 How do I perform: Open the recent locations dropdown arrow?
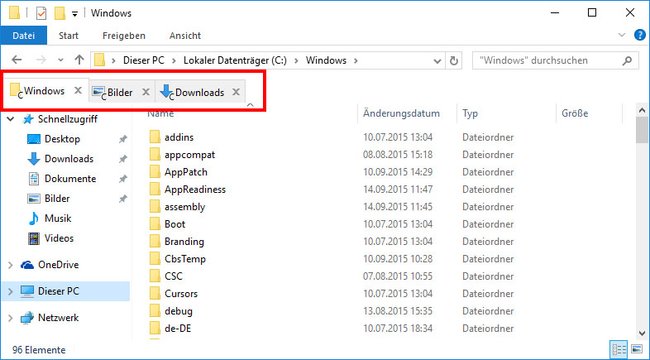pyautogui.click(x=61, y=61)
